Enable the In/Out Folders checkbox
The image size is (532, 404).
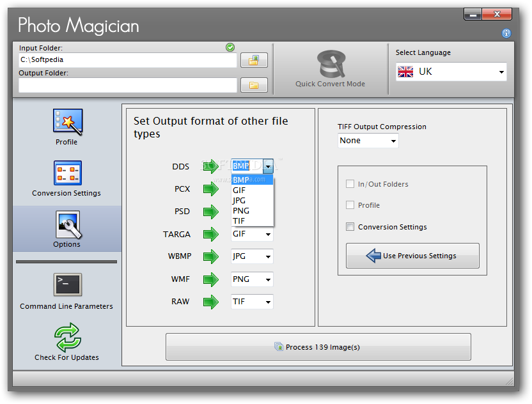[350, 184]
